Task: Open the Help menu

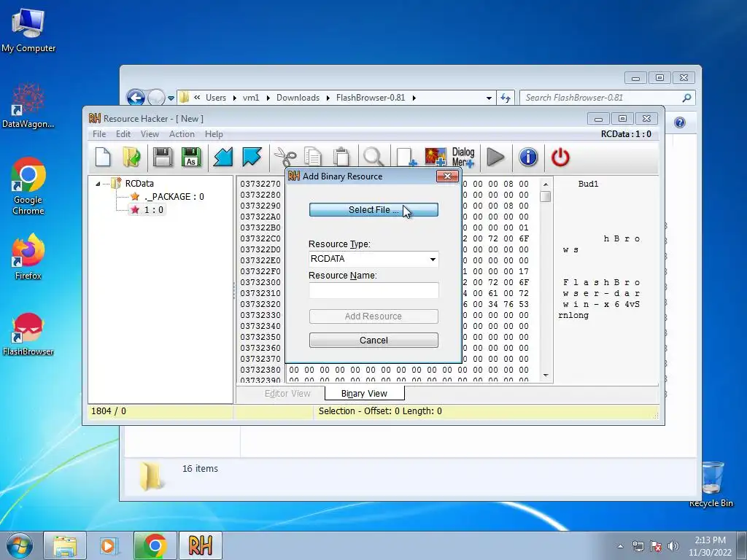Action: [214, 134]
